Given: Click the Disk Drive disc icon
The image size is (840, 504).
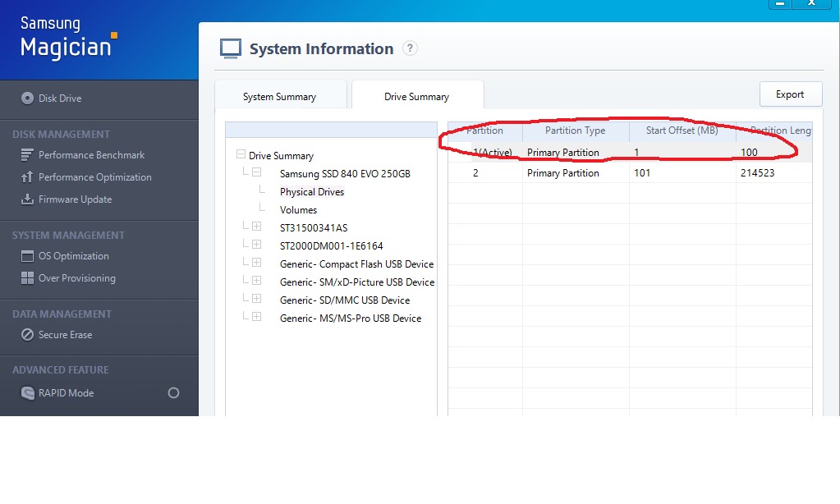Looking at the screenshot, I should click(x=27, y=99).
